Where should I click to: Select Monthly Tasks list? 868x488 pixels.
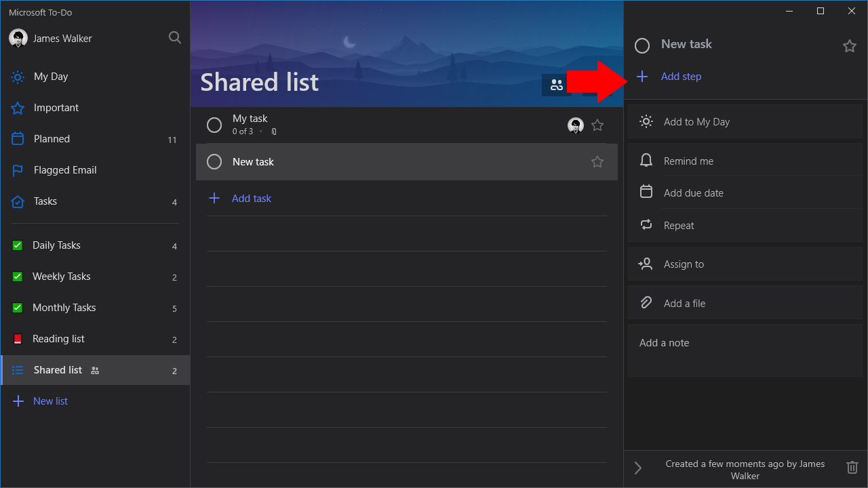pyautogui.click(x=95, y=308)
